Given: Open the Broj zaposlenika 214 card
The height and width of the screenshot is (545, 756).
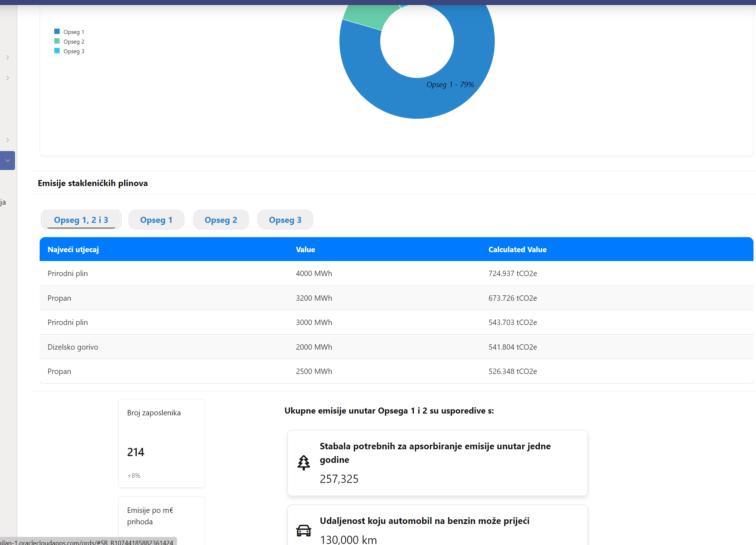Looking at the screenshot, I should pos(161,443).
